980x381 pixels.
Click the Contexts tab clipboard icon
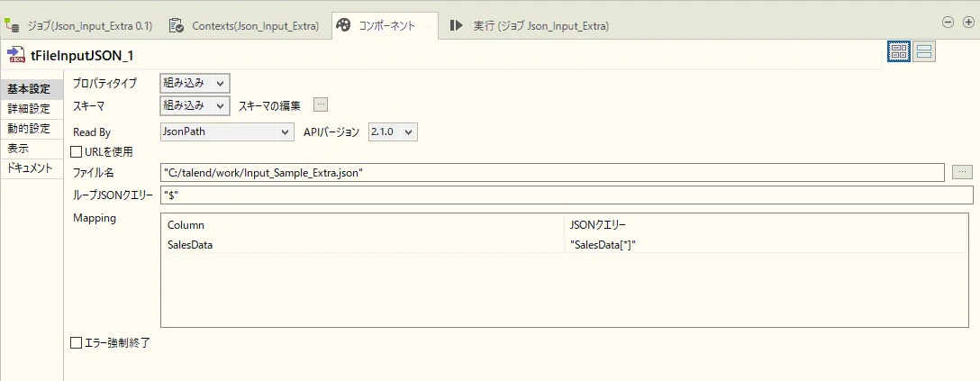pos(177,25)
